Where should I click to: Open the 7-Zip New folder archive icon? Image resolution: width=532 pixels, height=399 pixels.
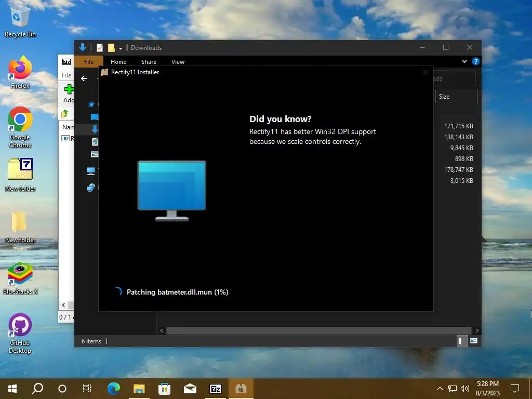(20, 175)
